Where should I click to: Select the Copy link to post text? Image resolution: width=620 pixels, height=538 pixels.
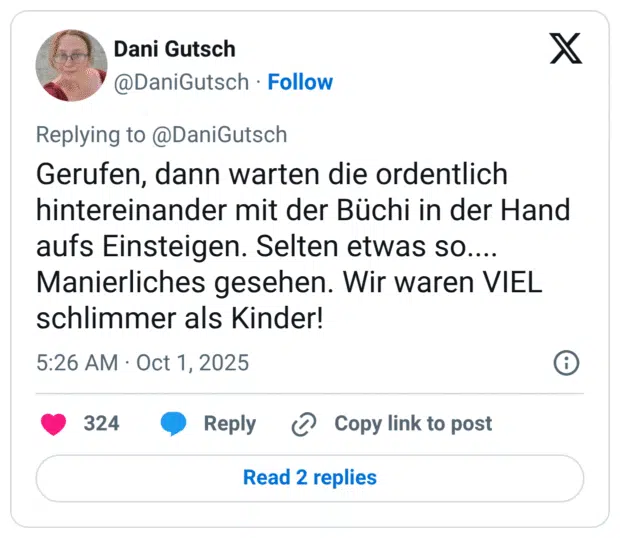(x=413, y=424)
